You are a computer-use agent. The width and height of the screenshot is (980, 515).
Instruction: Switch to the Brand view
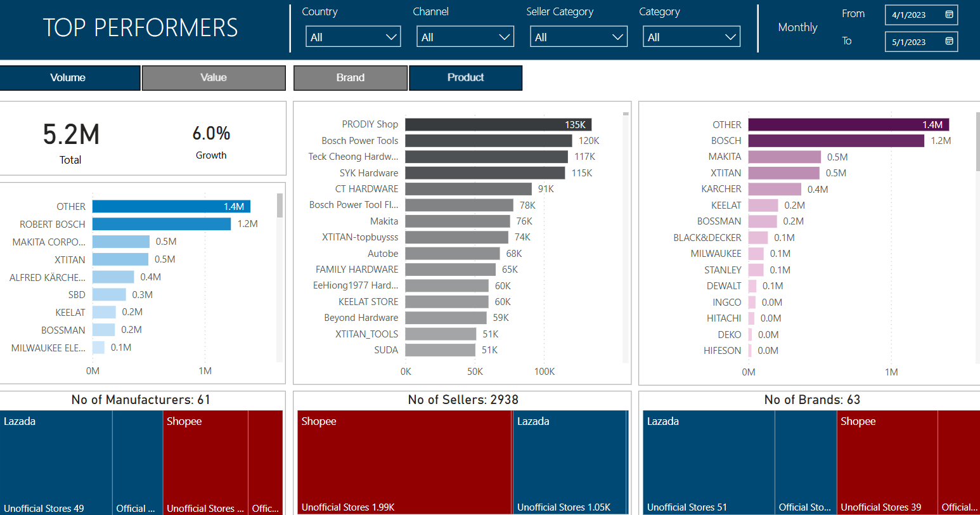click(351, 77)
